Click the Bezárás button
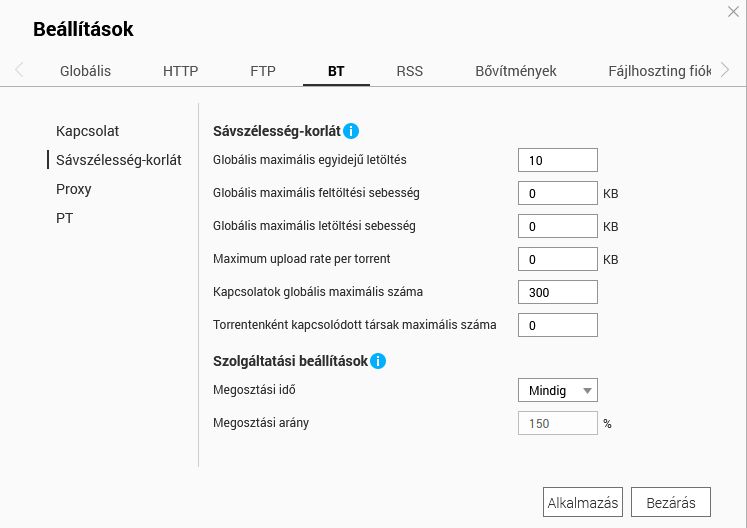The height and width of the screenshot is (528, 747). click(x=671, y=502)
